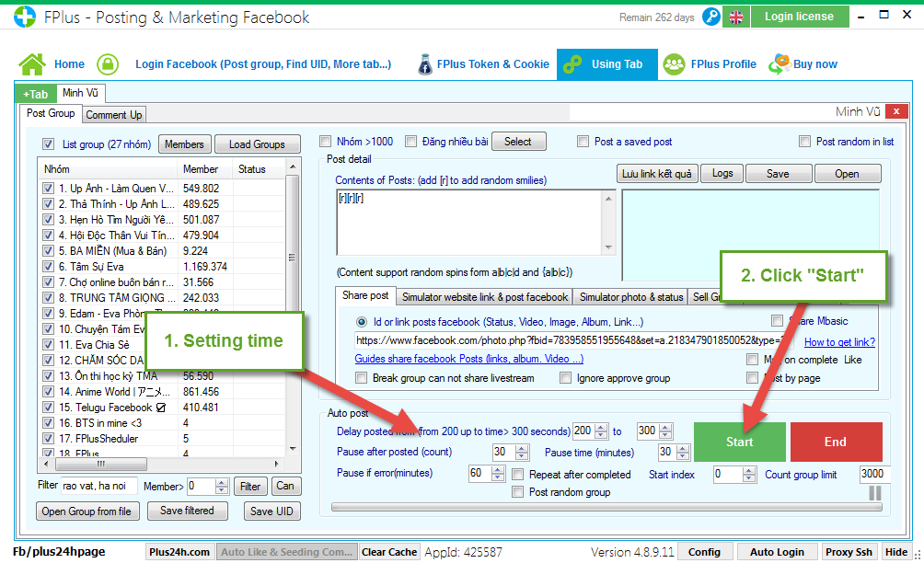Open Guides share facebook Posts link
Viewport: 924px width, 563px height.
tap(469, 359)
